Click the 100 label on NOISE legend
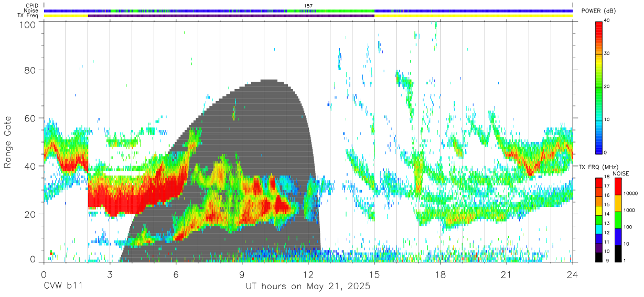Viewport: 644px width, 297px height. (x=628, y=227)
